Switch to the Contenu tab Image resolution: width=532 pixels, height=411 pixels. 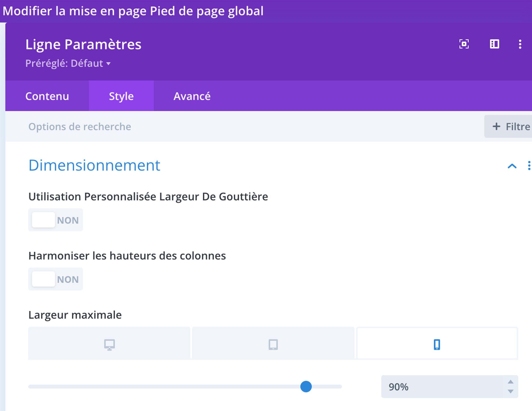click(x=47, y=96)
